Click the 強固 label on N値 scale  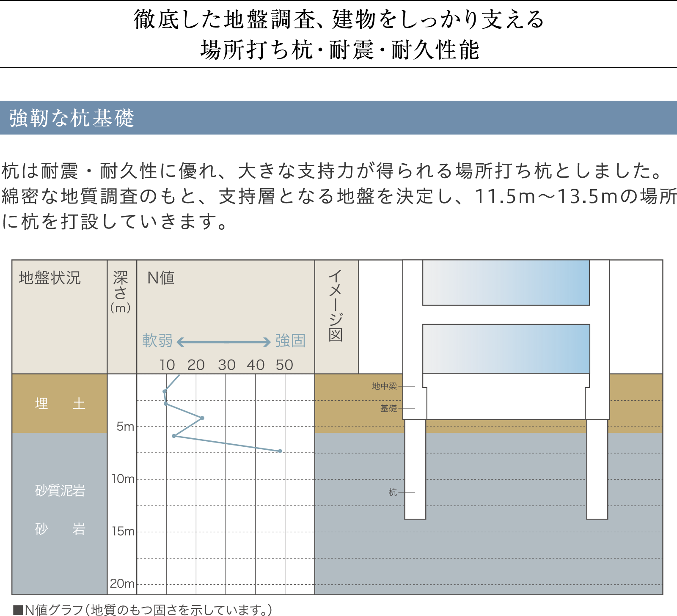[x=290, y=341]
